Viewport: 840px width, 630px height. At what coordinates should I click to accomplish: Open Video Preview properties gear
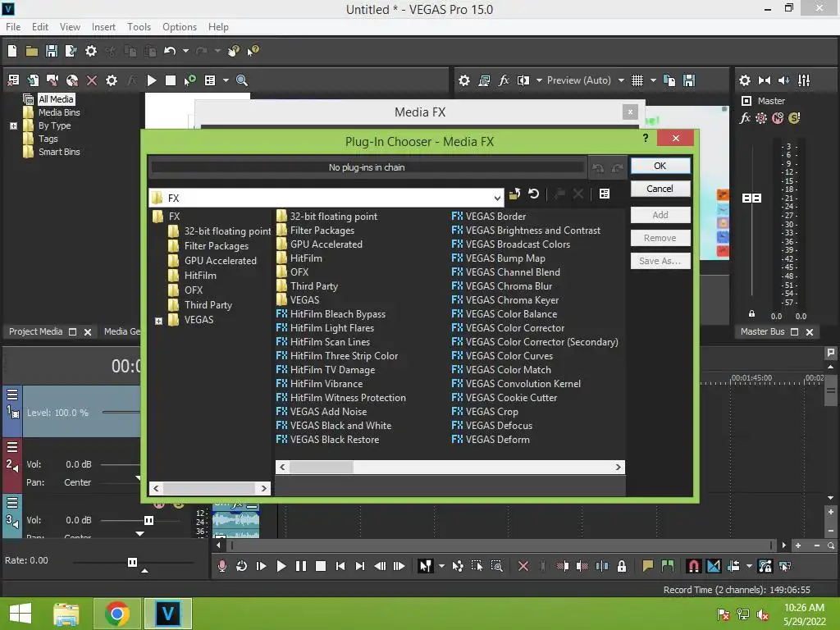click(x=464, y=80)
